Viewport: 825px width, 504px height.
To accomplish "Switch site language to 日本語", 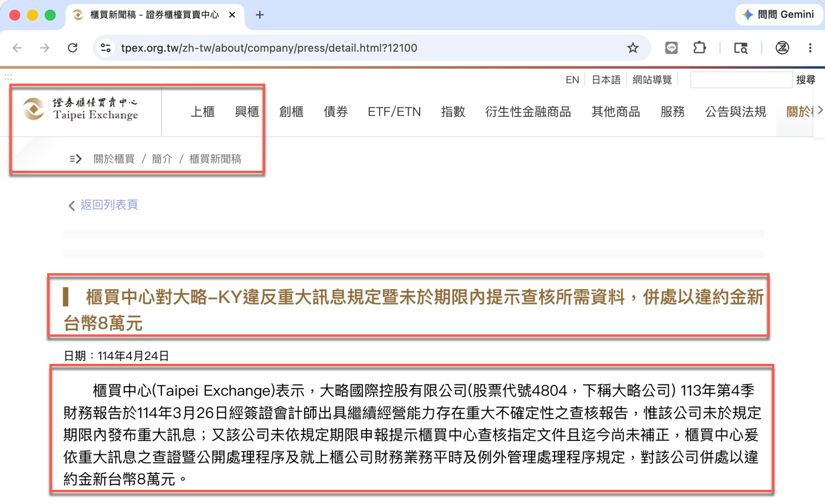I will click(x=606, y=80).
